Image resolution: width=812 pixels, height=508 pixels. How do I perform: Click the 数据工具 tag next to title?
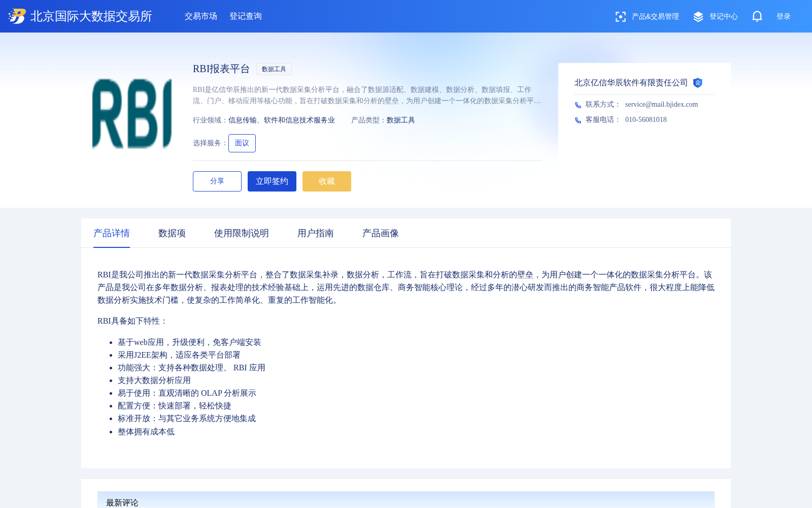coord(274,69)
